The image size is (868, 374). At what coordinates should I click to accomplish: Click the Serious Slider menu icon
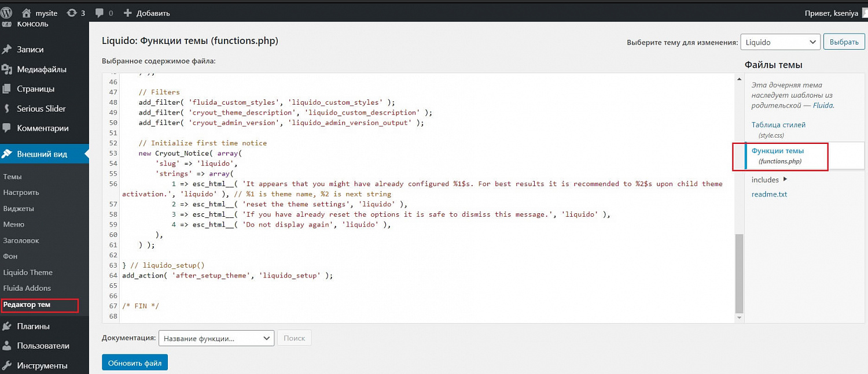pos(7,109)
